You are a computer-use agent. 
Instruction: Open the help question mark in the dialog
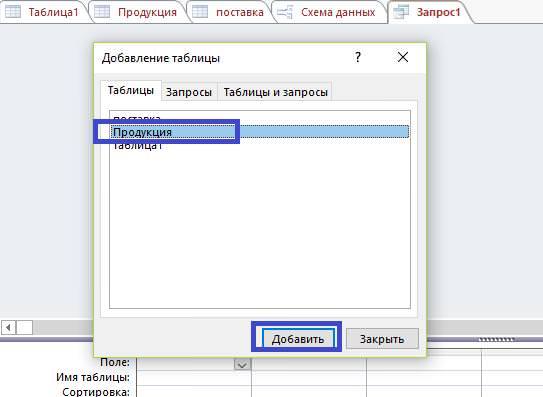coord(358,57)
